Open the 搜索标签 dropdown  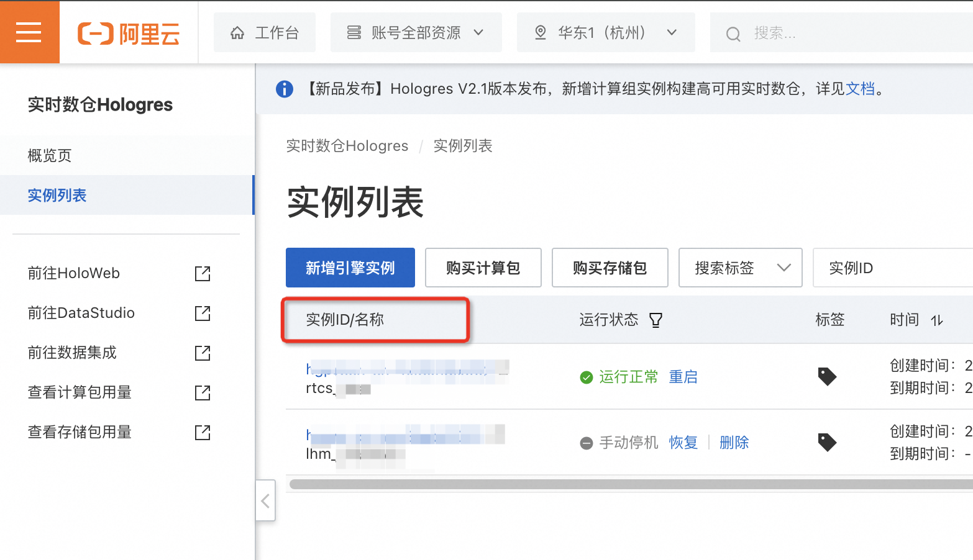[x=741, y=268]
